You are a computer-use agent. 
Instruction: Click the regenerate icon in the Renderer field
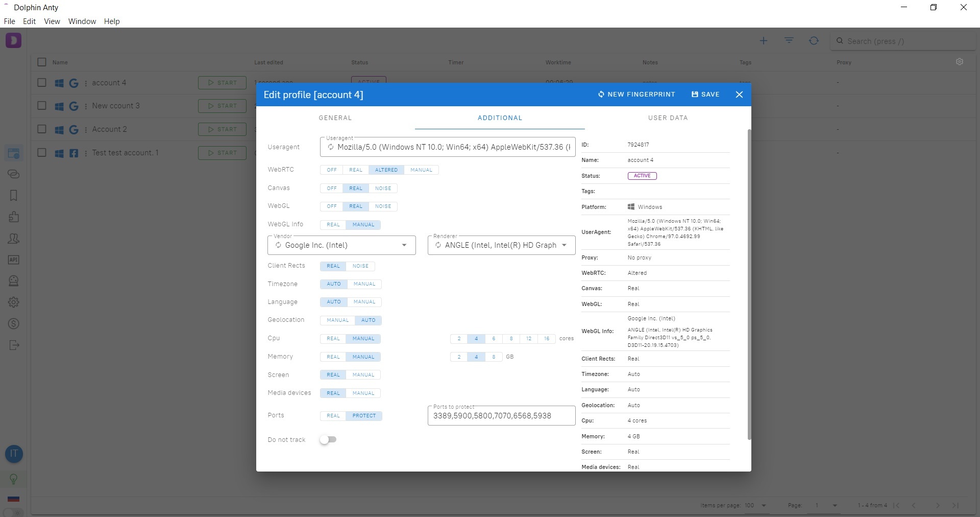(438, 245)
